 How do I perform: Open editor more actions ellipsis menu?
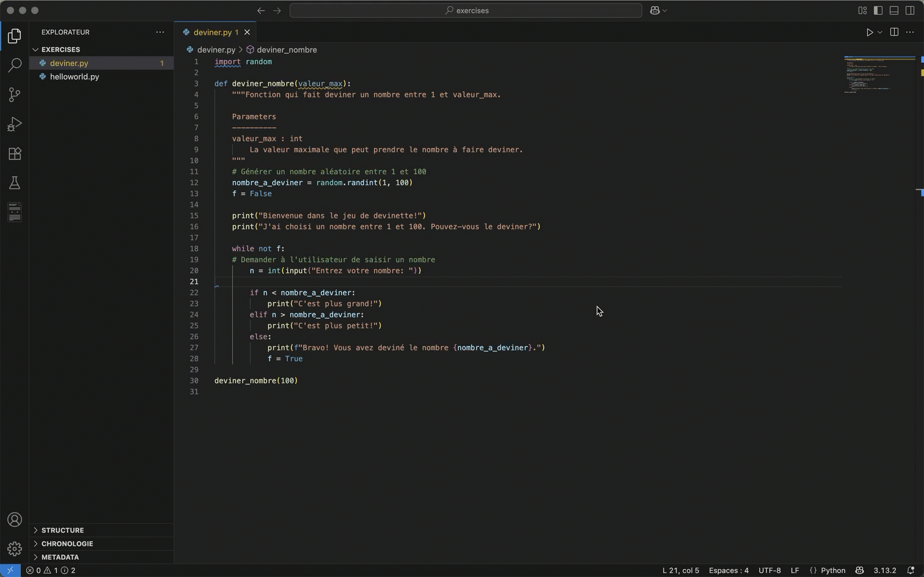pos(910,32)
